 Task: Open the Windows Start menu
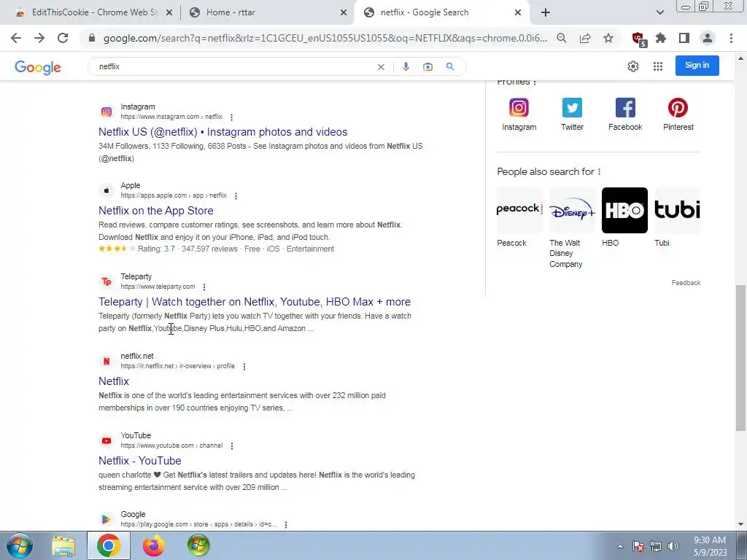(20, 545)
